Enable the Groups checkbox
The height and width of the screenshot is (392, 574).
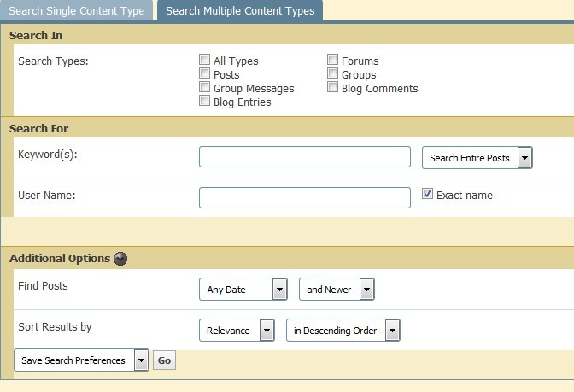(x=333, y=74)
